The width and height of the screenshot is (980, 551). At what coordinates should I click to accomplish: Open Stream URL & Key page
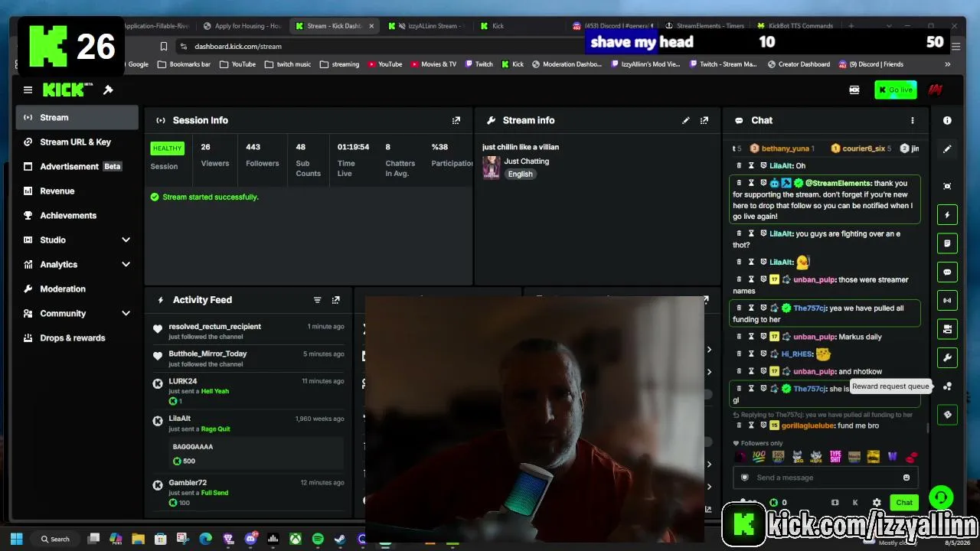click(77, 142)
